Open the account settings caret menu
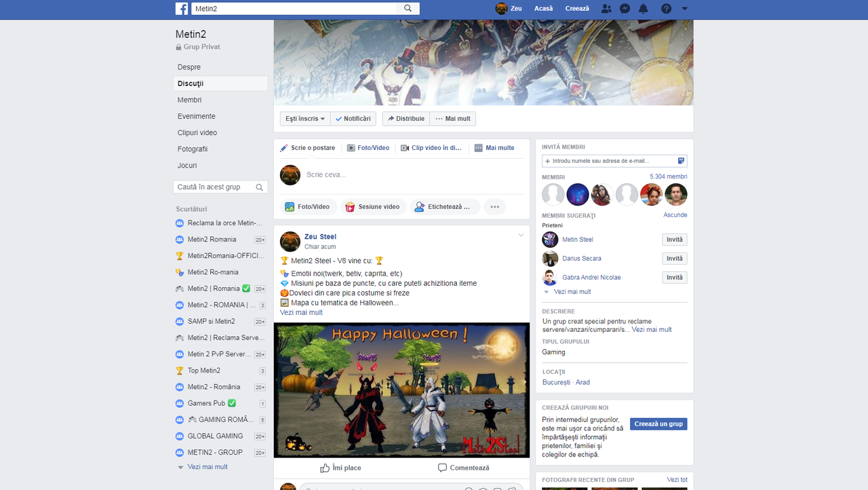 point(684,8)
